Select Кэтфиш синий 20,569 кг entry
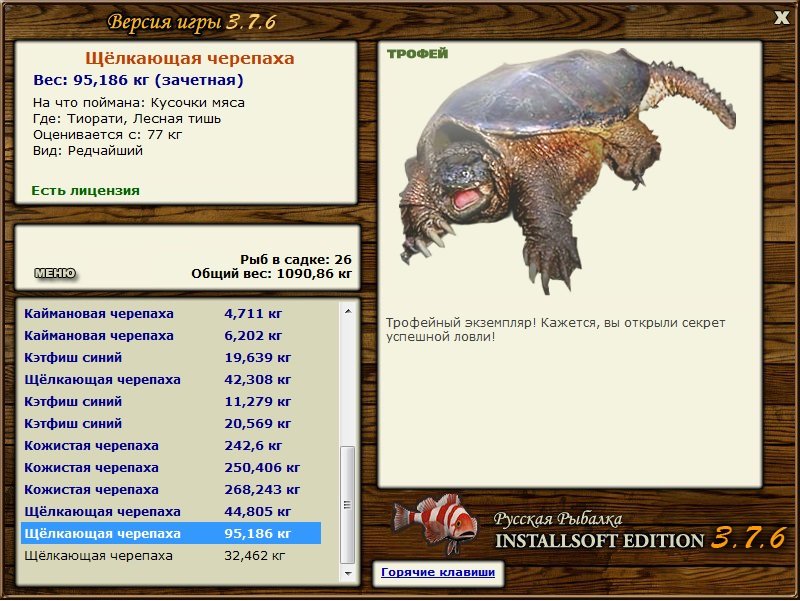Screen dimensions: 800x601 click(x=171, y=423)
